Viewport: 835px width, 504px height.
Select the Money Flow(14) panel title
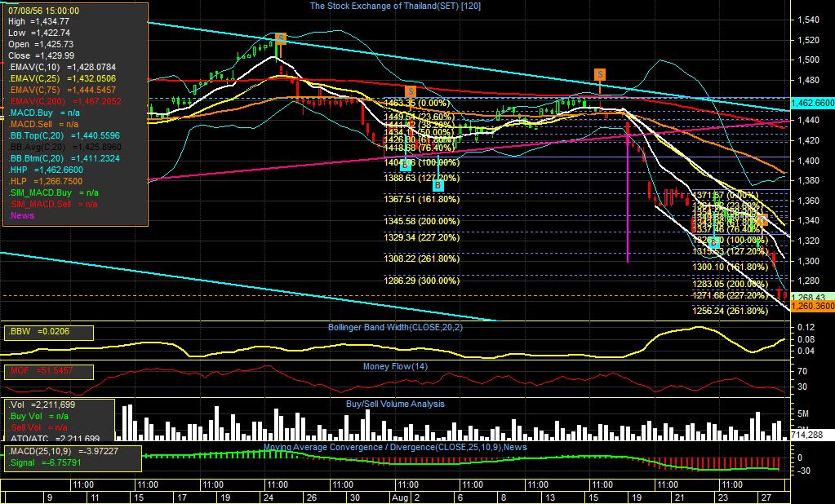[395, 366]
